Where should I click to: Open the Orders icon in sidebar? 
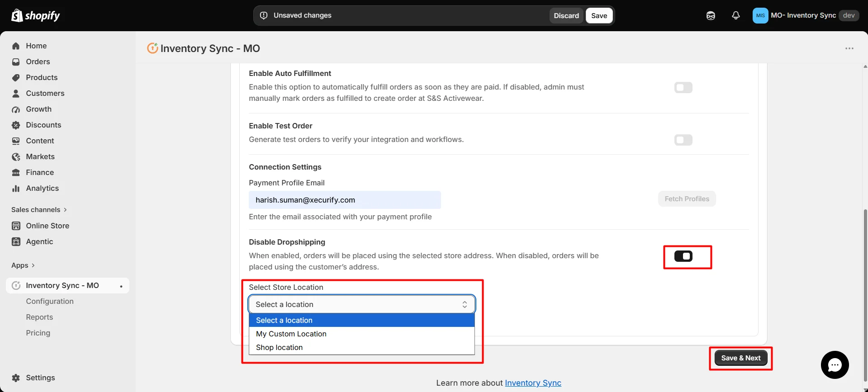pos(16,61)
